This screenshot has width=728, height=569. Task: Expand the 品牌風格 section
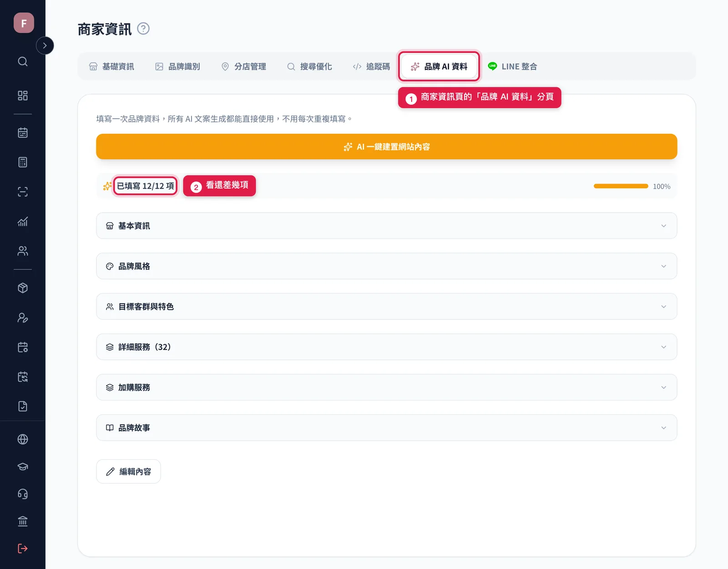point(387,266)
